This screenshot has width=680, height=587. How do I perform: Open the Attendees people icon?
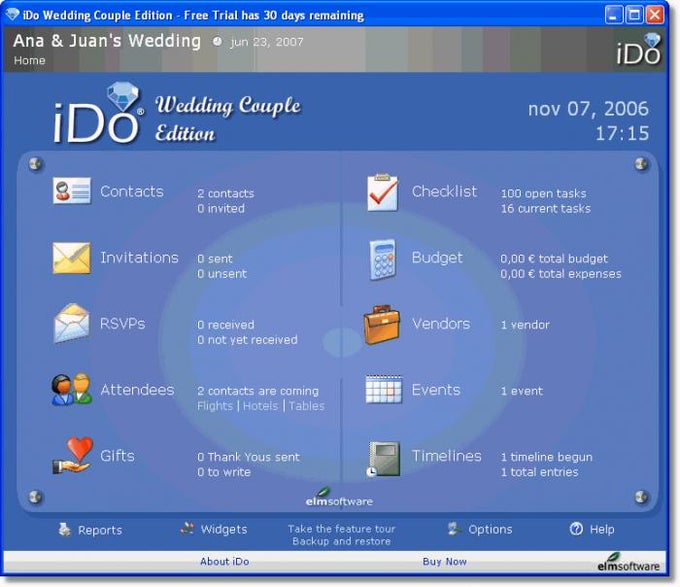72,389
